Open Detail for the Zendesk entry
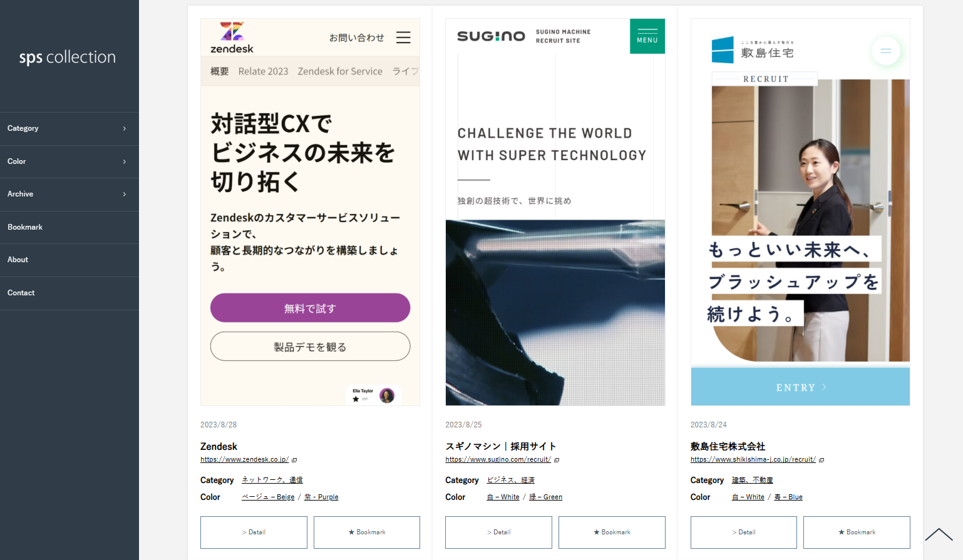963x560 pixels. pyautogui.click(x=254, y=532)
